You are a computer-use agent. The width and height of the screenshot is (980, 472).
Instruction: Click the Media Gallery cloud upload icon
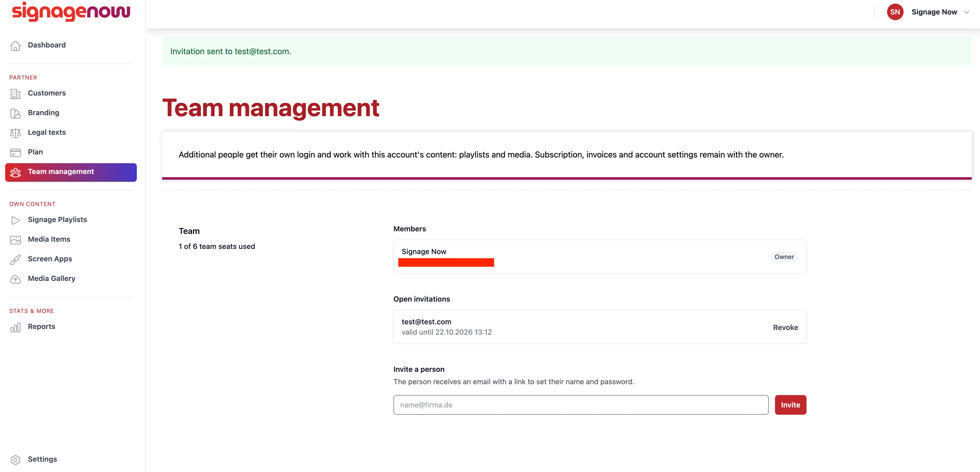click(x=15, y=279)
